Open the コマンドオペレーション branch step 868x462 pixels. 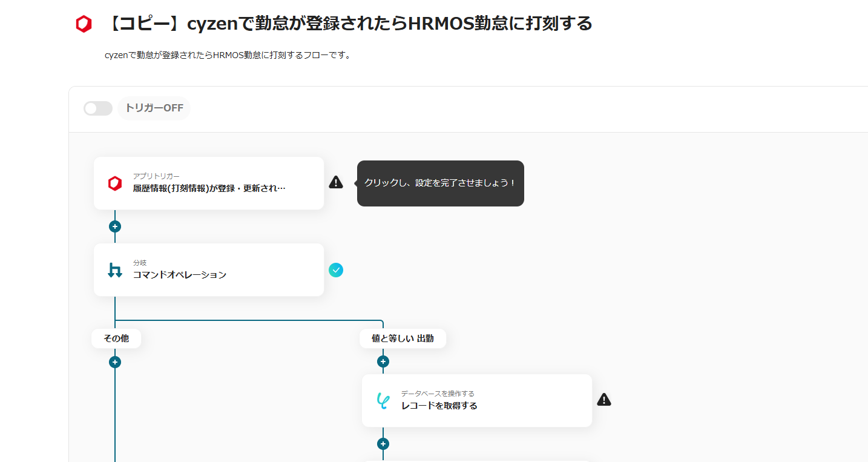209,270
